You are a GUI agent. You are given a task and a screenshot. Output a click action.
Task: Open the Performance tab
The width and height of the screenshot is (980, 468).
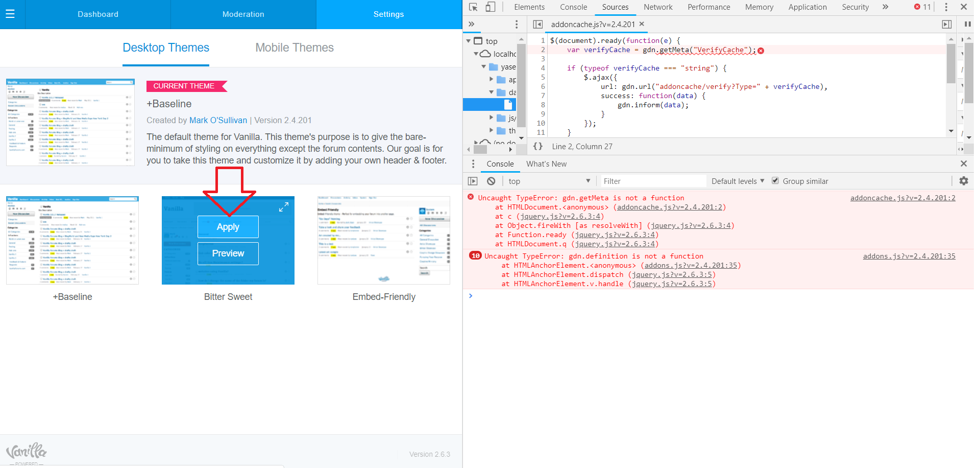click(x=709, y=7)
